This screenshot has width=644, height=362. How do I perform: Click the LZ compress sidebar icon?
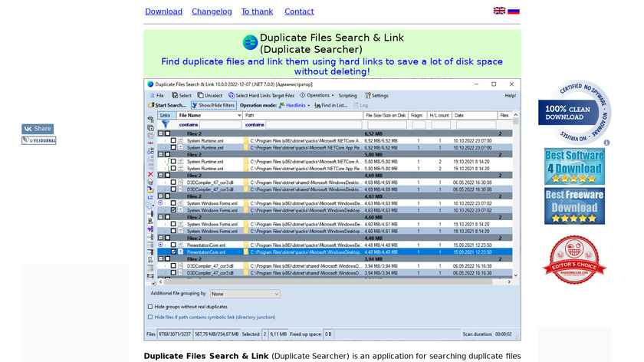pos(150,198)
